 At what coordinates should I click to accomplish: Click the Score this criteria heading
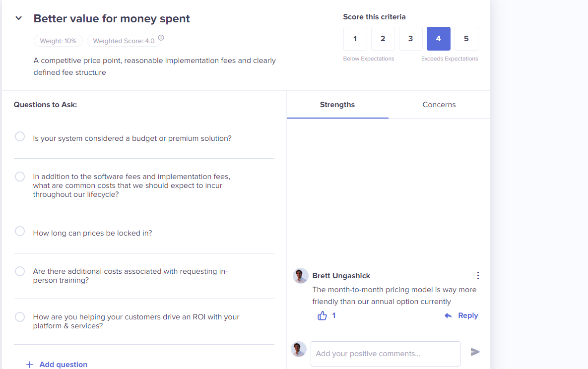pyautogui.click(x=374, y=17)
